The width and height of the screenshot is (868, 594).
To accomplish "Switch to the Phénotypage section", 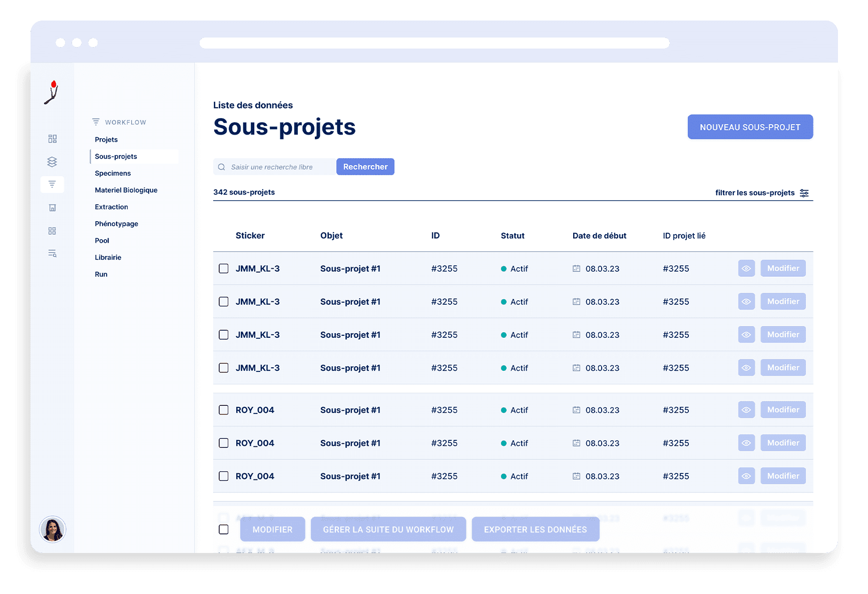I will click(116, 224).
